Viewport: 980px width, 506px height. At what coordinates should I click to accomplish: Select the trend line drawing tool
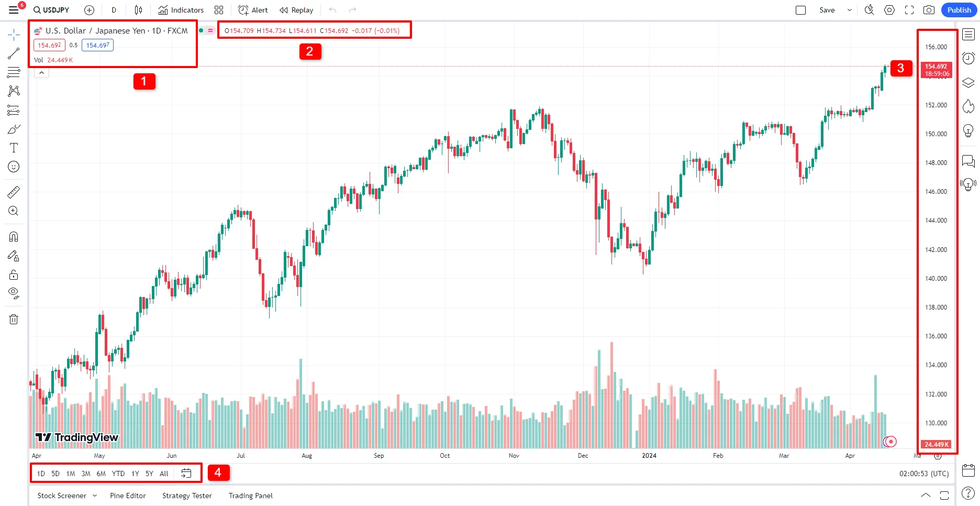[14, 53]
